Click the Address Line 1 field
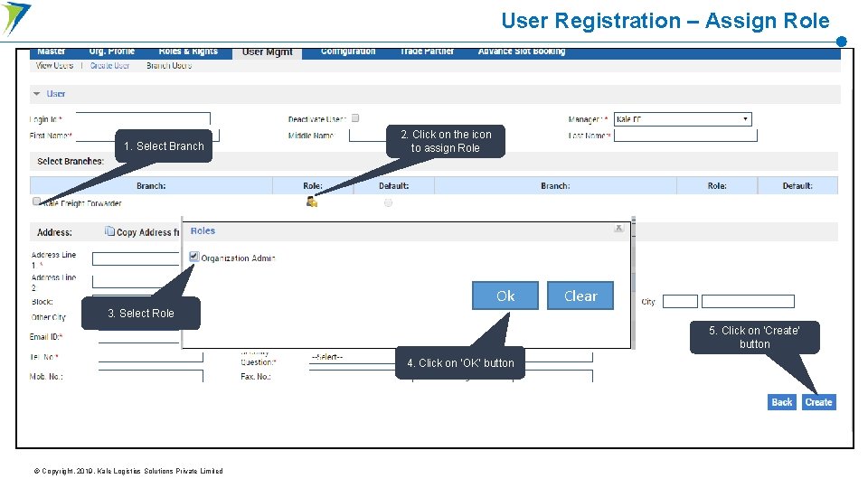 (x=137, y=259)
